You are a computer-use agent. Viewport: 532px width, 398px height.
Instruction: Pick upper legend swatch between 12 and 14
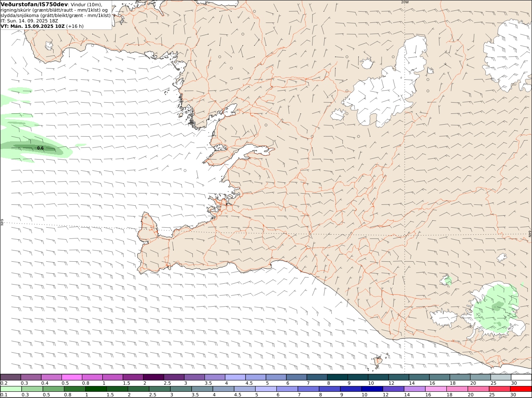[x=399, y=377]
